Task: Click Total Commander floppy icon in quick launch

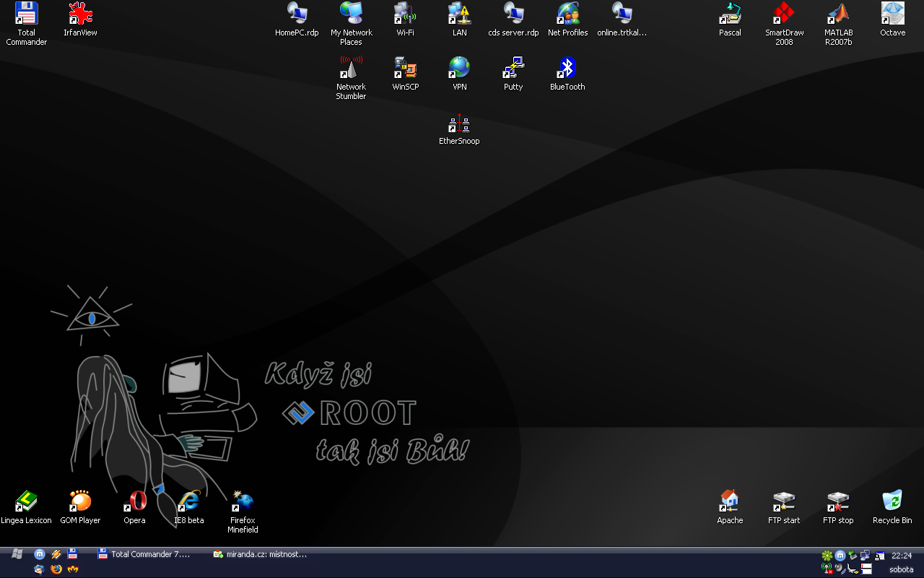Action: pyautogui.click(x=72, y=554)
